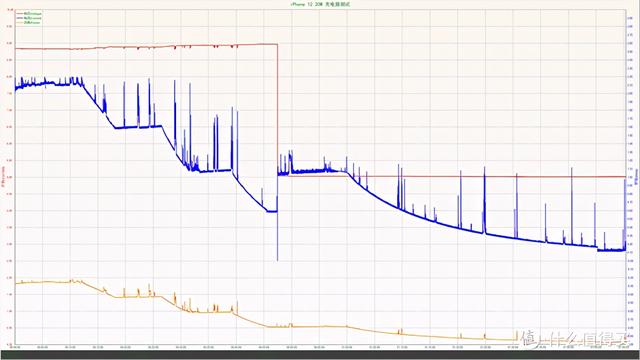
Task: Select the blue vertical right axis label
Action: (636, 176)
